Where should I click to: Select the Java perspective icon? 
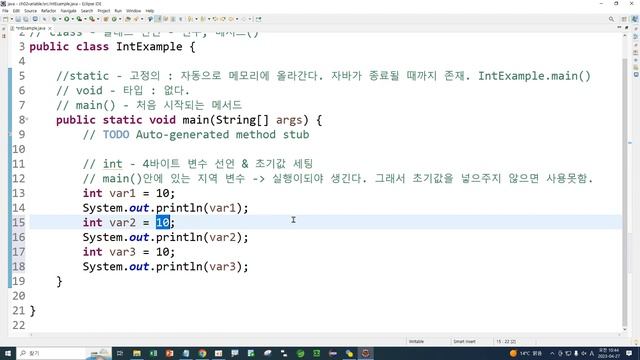634,19
